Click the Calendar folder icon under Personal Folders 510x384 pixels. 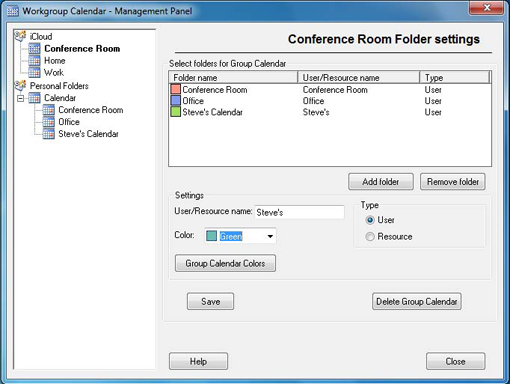(34, 98)
